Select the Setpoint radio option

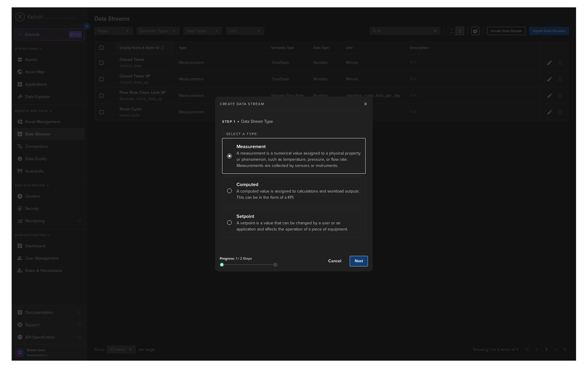click(x=229, y=223)
